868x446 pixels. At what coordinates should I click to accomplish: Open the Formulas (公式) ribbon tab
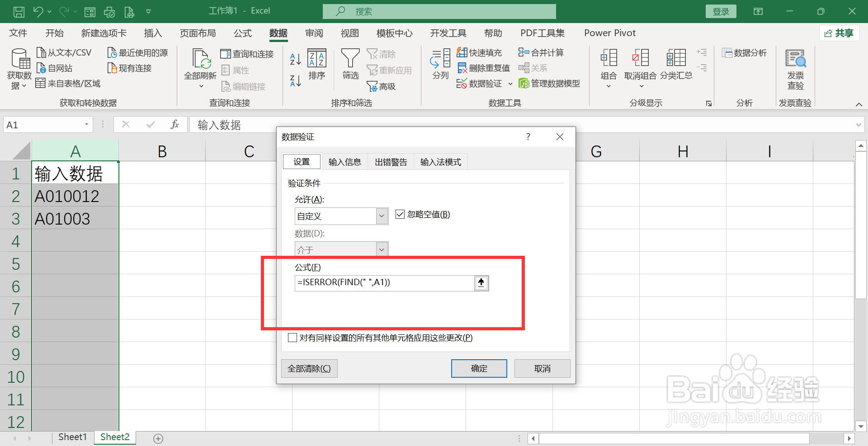(x=243, y=33)
